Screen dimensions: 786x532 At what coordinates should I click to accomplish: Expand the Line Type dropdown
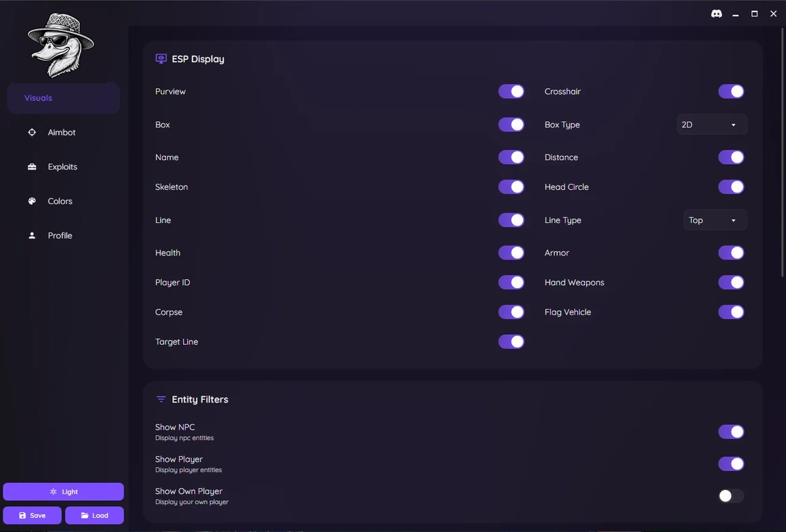click(716, 220)
